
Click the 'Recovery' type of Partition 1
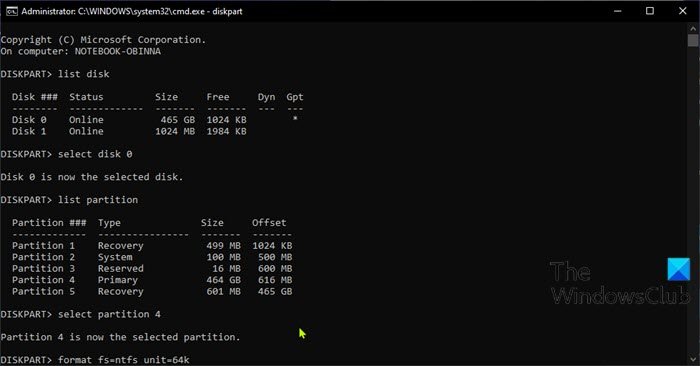(121, 245)
